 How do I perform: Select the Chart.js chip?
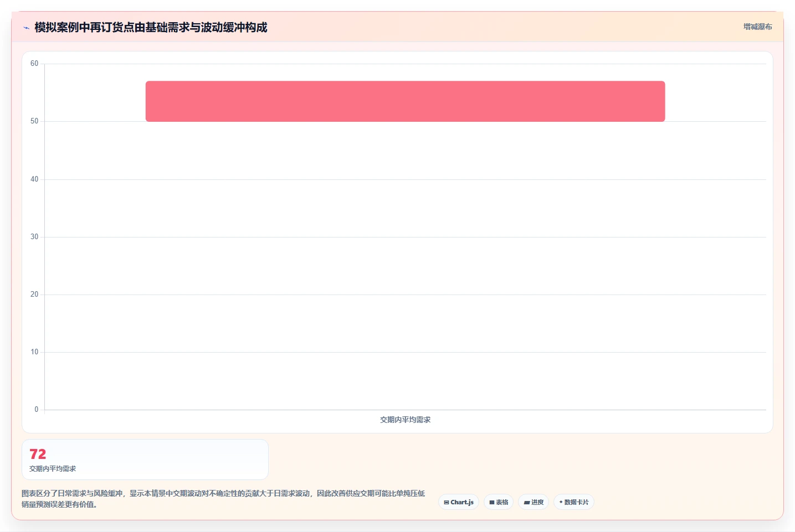(459, 502)
